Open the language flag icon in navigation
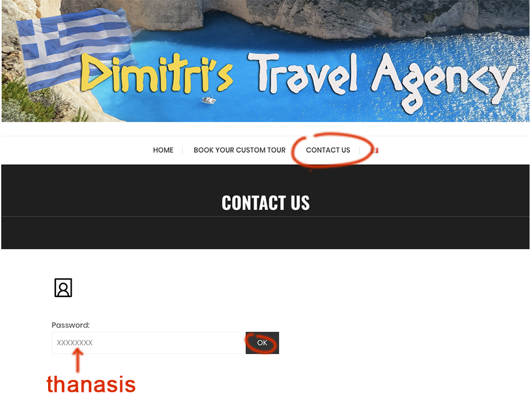Image resolution: width=532 pixels, height=416 pixels. tap(375, 150)
